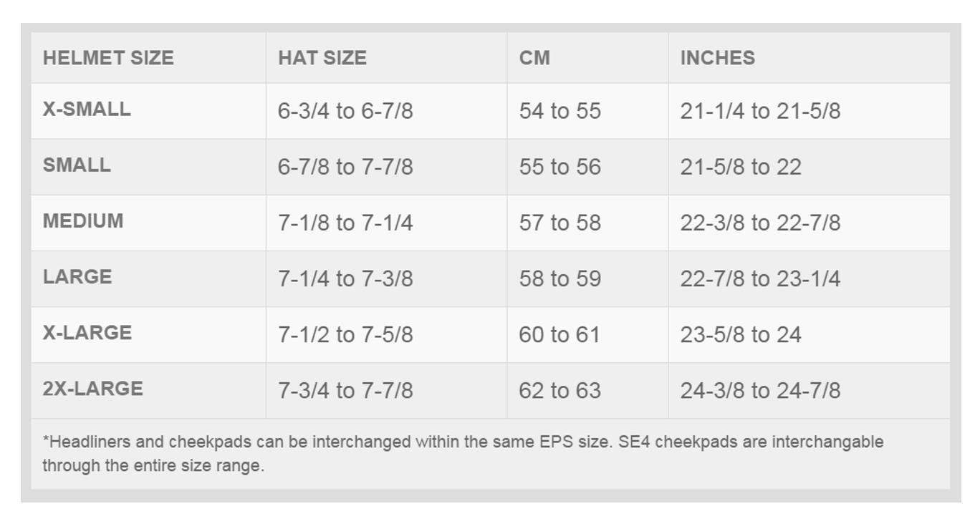Select the cell reading 54 to 55

pos(559,111)
